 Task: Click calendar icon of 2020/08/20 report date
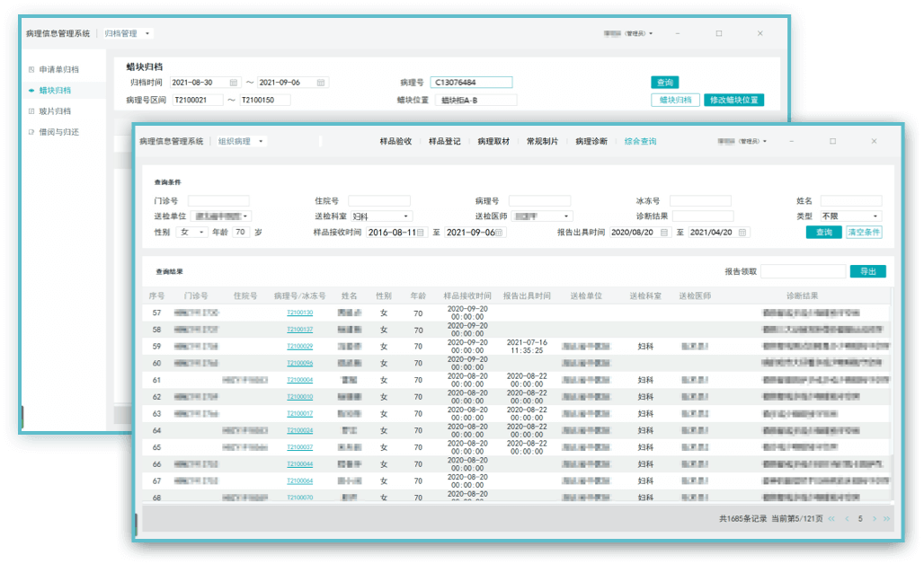[x=663, y=233]
